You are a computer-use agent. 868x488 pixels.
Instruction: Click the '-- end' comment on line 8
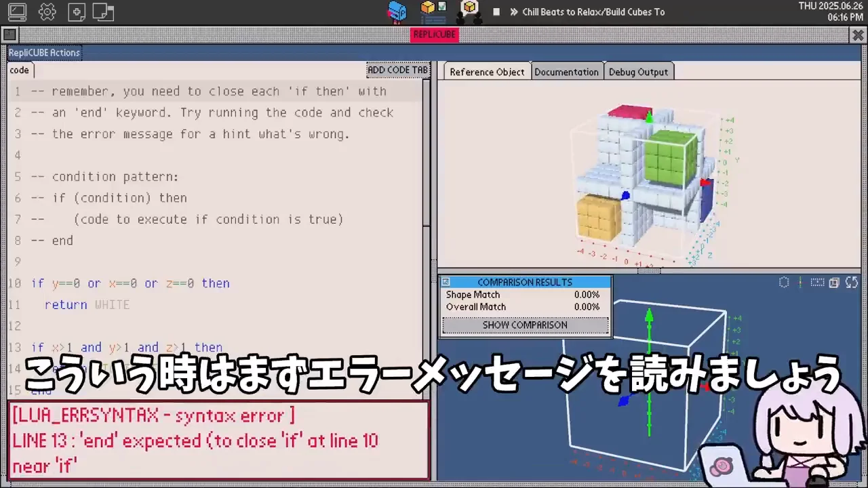[52, 241]
